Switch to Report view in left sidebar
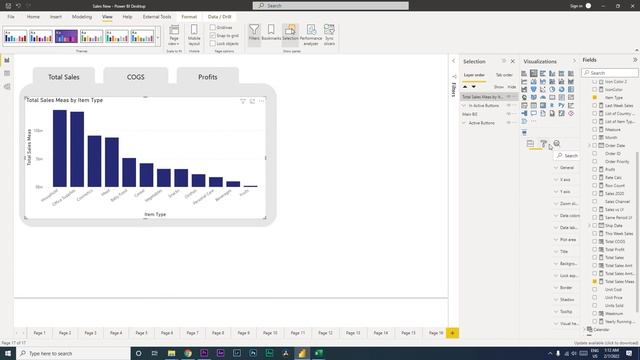 [7, 60]
